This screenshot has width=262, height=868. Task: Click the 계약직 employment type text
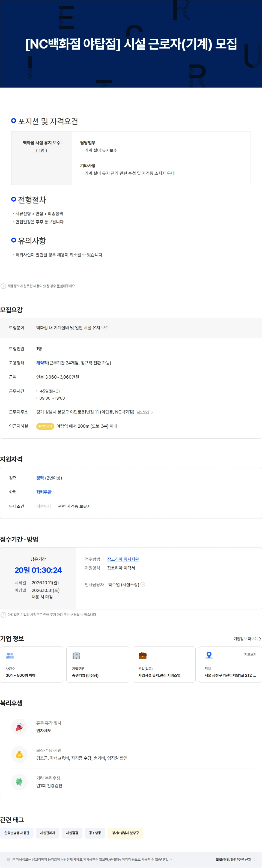pos(42,363)
